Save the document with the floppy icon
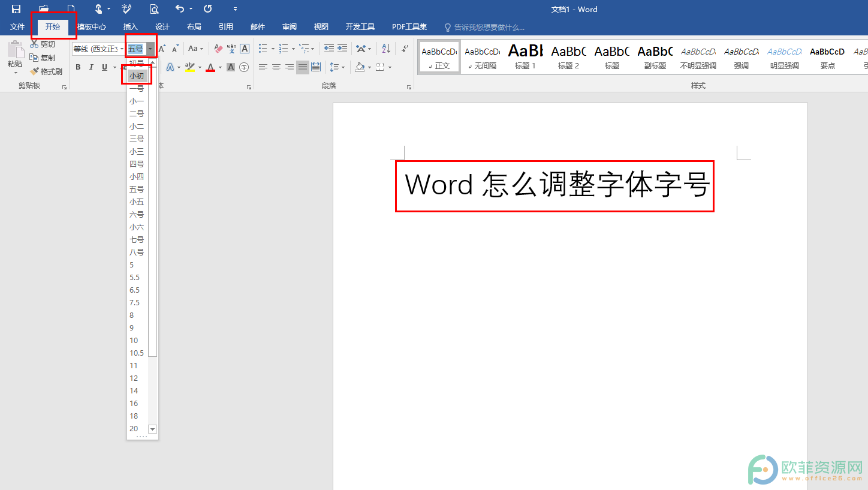Viewport: 868px width, 490px height. pyautogui.click(x=16, y=9)
